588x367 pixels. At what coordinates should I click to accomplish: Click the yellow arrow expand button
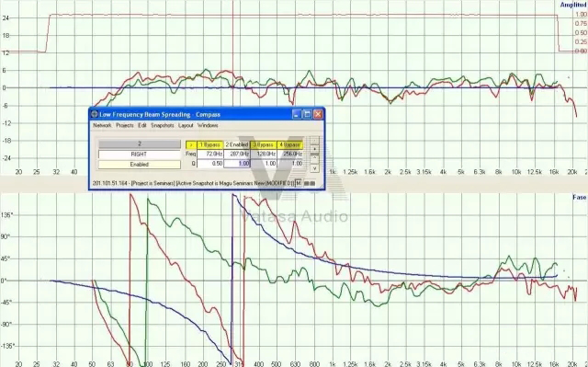(x=191, y=144)
